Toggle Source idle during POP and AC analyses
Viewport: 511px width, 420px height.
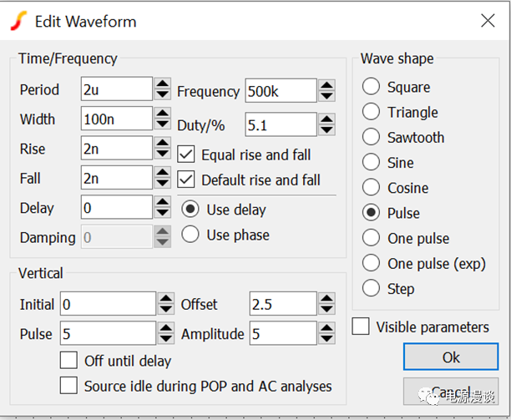pos(70,387)
